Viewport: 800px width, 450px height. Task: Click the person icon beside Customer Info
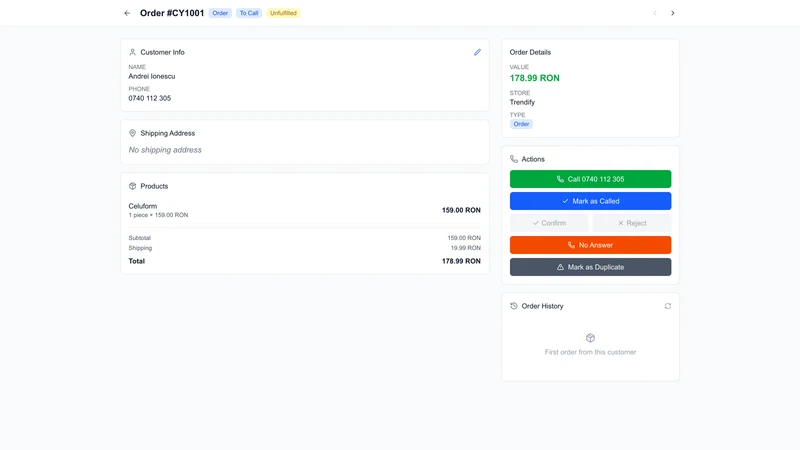(x=133, y=52)
